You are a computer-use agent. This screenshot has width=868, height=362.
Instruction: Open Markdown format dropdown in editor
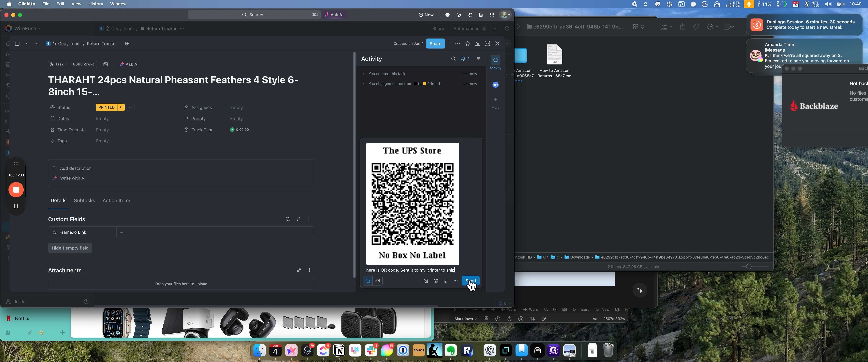(x=466, y=319)
